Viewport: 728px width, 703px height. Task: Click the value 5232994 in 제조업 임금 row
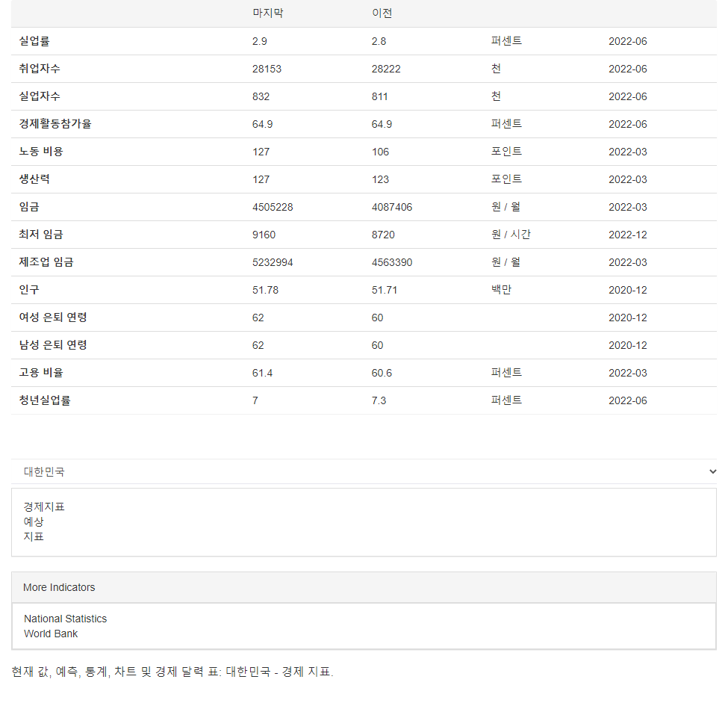tap(273, 262)
